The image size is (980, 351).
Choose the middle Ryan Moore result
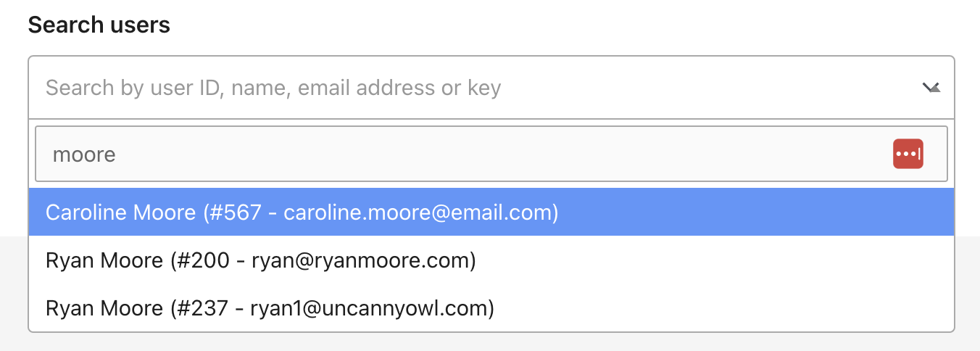pos(261,260)
